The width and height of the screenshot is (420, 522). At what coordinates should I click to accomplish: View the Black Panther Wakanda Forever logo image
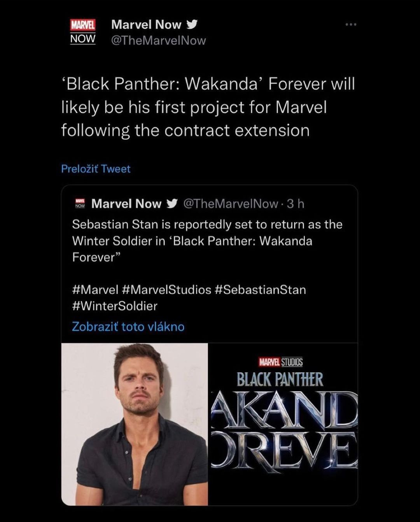tap(283, 424)
